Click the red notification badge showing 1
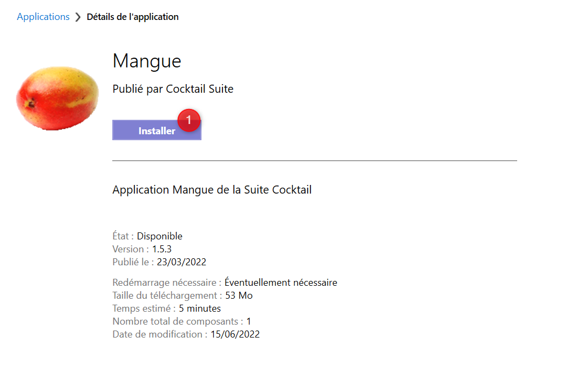576x392 pixels. coord(189,120)
